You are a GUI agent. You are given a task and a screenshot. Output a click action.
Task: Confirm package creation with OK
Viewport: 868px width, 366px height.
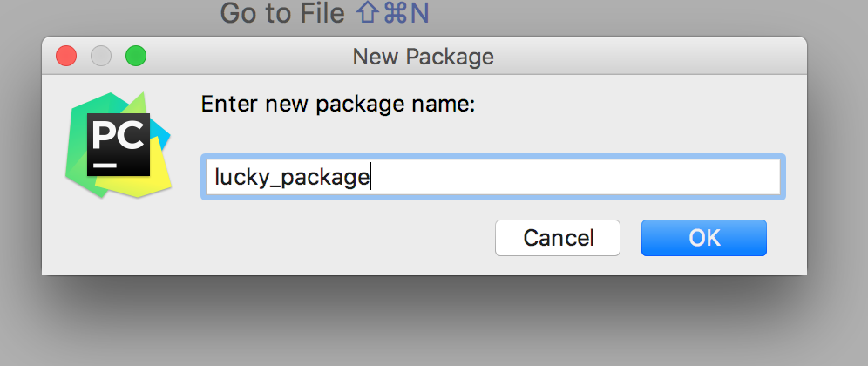tap(703, 238)
